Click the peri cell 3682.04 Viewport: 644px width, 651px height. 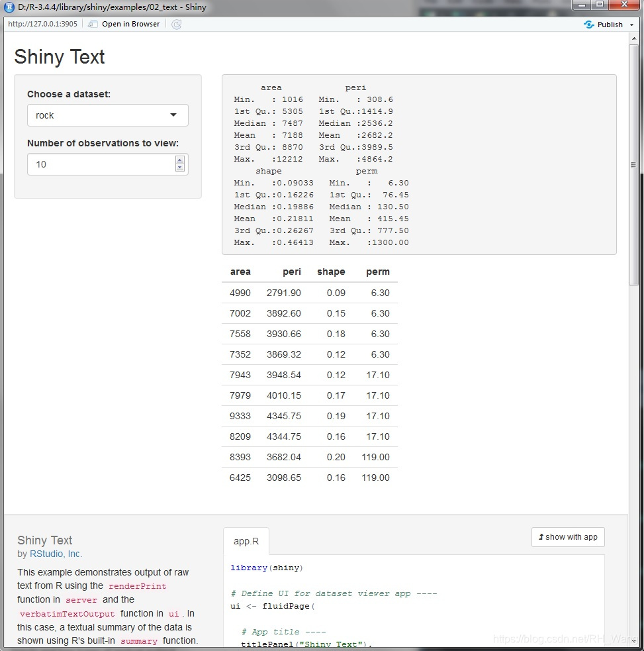[x=284, y=457]
